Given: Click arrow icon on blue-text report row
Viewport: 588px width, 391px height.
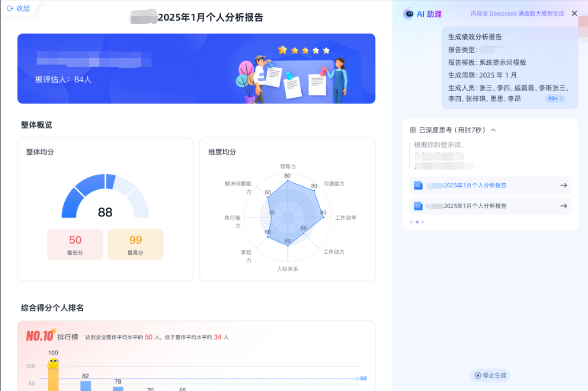Looking at the screenshot, I should [563, 186].
